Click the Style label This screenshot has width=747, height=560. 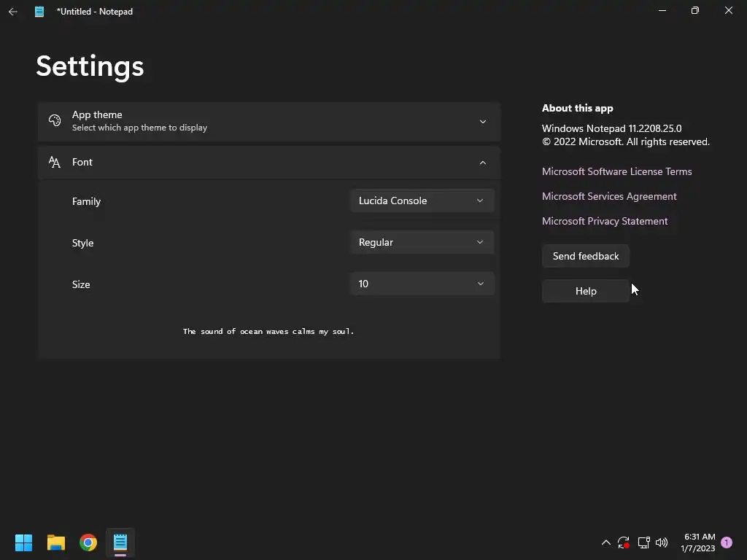pyautogui.click(x=83, y=243)
